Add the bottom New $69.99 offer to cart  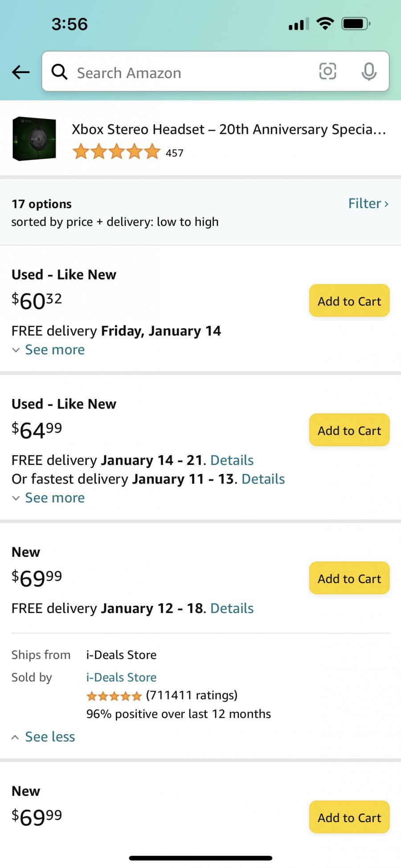[349, 817]
